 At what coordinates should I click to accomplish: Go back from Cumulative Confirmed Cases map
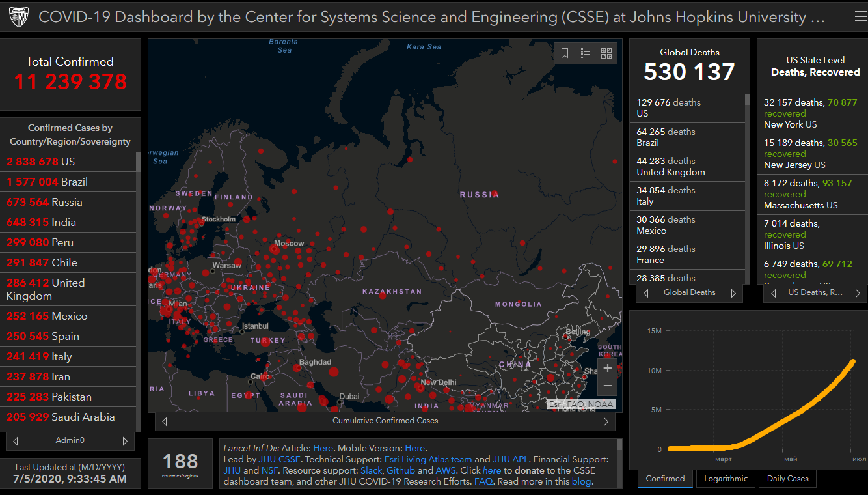click(165, 421)
